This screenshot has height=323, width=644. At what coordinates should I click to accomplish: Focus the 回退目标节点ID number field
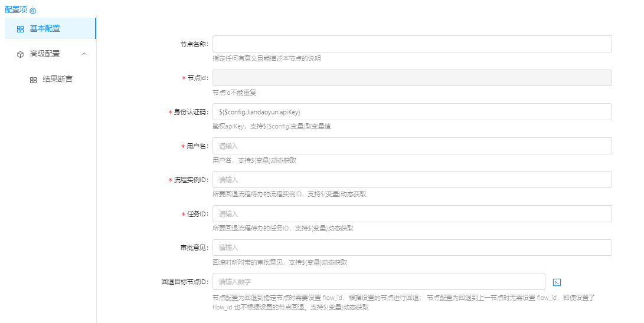[x=378, y=282]
